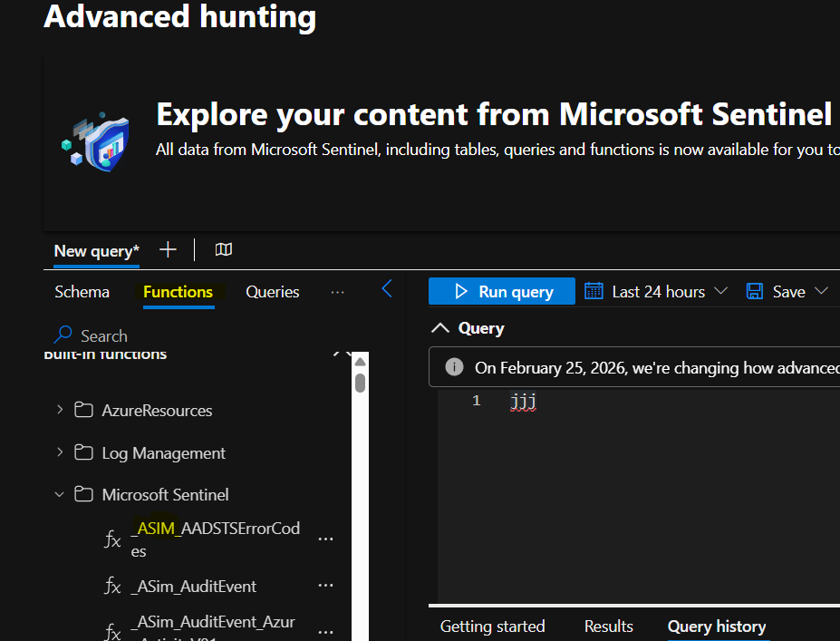Switch to the Queries tab
This screenshot has height=641, width=840.
(x=272, y=292)
